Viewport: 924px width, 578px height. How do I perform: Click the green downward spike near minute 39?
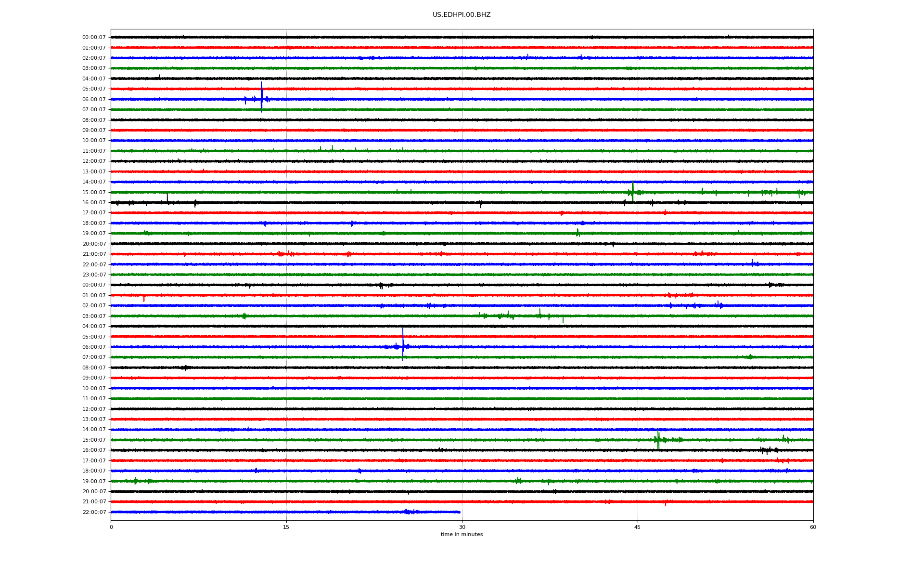[563, 320]
